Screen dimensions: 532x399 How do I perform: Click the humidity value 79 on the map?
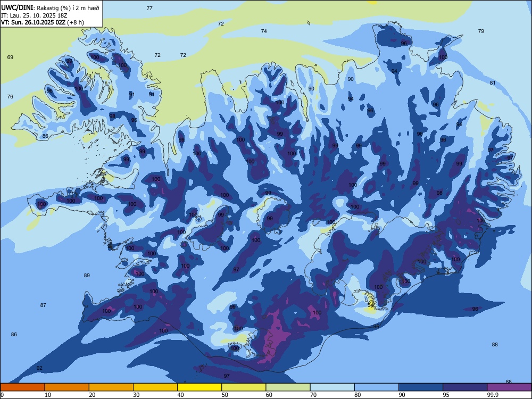point(481,31)
